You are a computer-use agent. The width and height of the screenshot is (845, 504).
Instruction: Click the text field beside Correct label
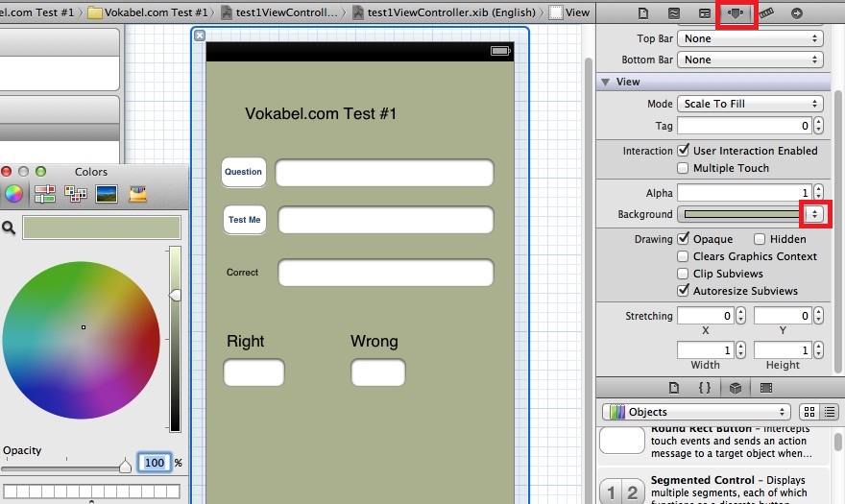tap(385, 273)
